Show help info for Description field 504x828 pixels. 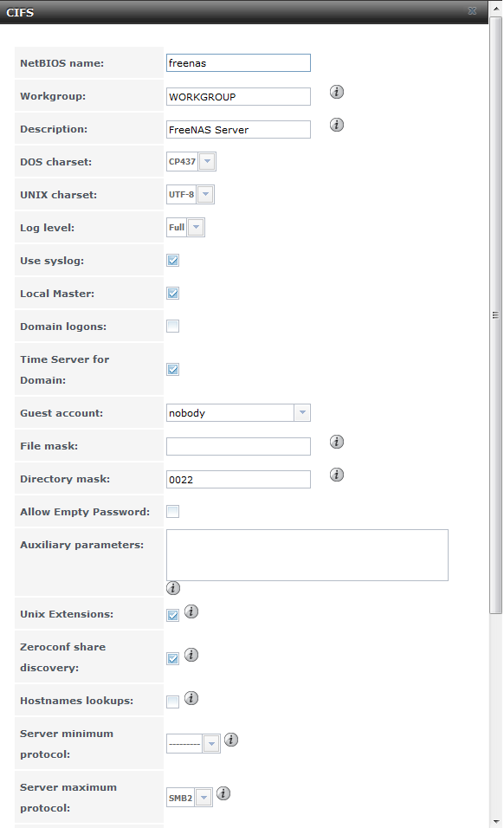coord(337,125)
